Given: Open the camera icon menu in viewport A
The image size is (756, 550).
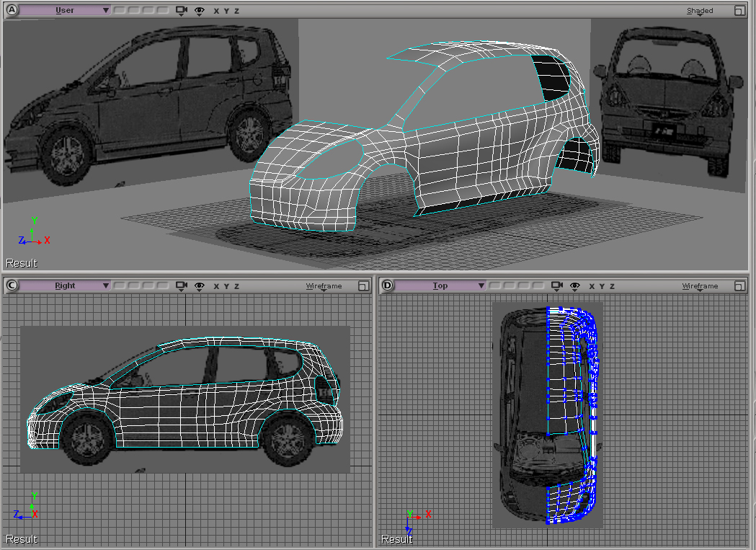Looking at the screenshot, I should pyautogui.click(x=182, y=11).
